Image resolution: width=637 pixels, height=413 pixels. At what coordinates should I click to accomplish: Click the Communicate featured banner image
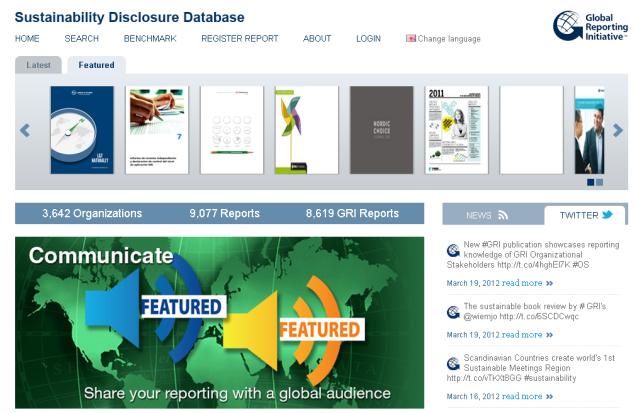219,323
